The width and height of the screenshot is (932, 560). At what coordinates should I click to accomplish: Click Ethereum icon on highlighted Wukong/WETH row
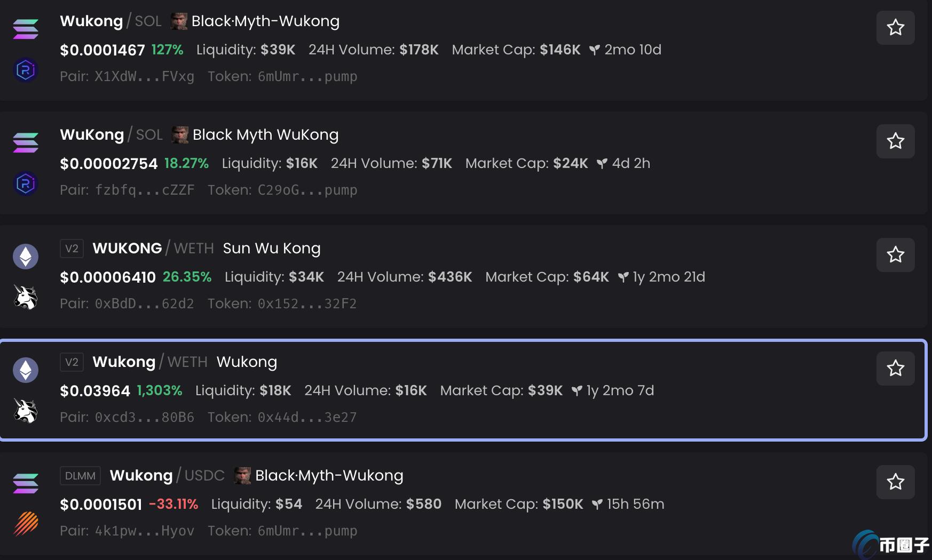click(x=26, y=370)
